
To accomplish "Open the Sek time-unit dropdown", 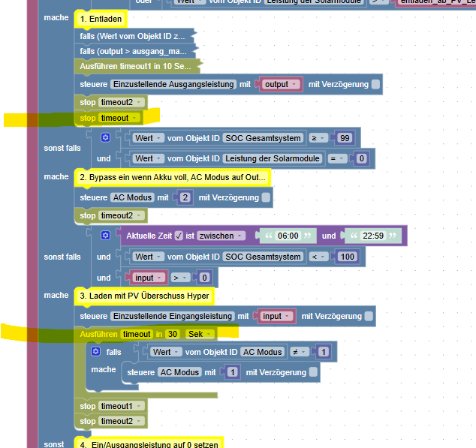I will tap(200, 334).
